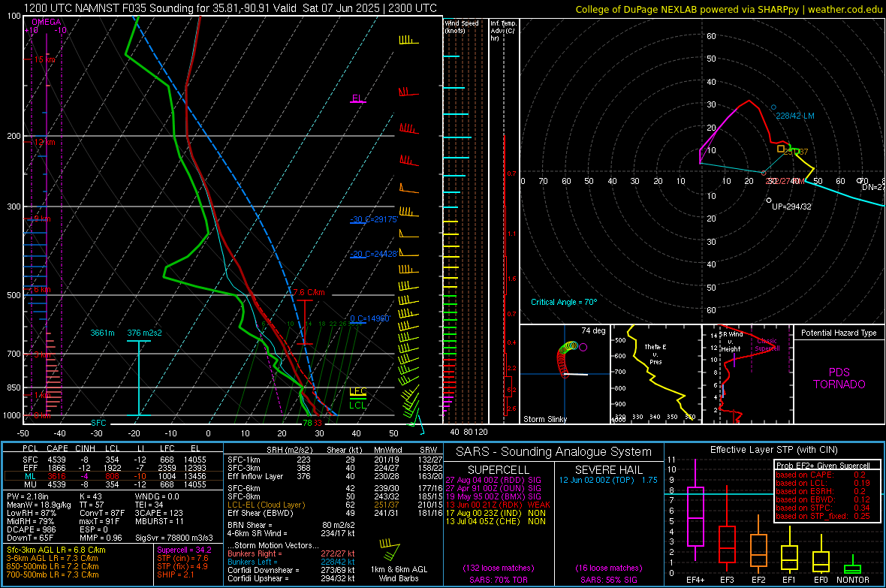Click the SHIP = 2.1 value
Screen dimensions: 886x588
coord(175,575)
